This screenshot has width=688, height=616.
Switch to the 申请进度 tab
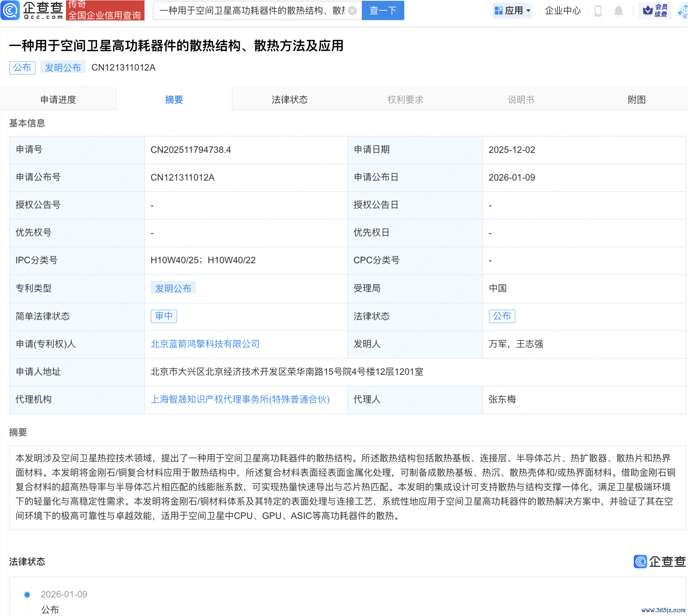(x=58, y=99)
